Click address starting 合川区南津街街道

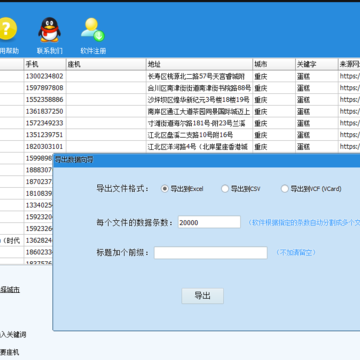coord(199,88)
